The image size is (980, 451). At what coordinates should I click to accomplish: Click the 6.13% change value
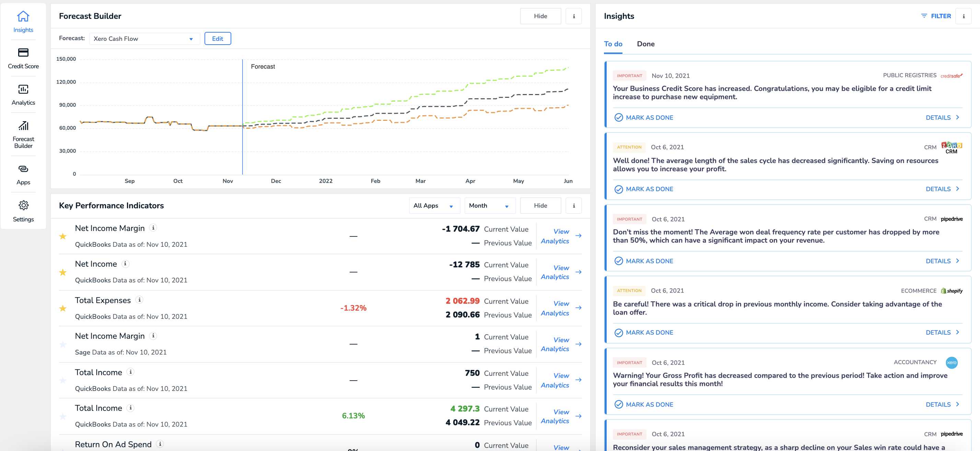pos(353,416)
